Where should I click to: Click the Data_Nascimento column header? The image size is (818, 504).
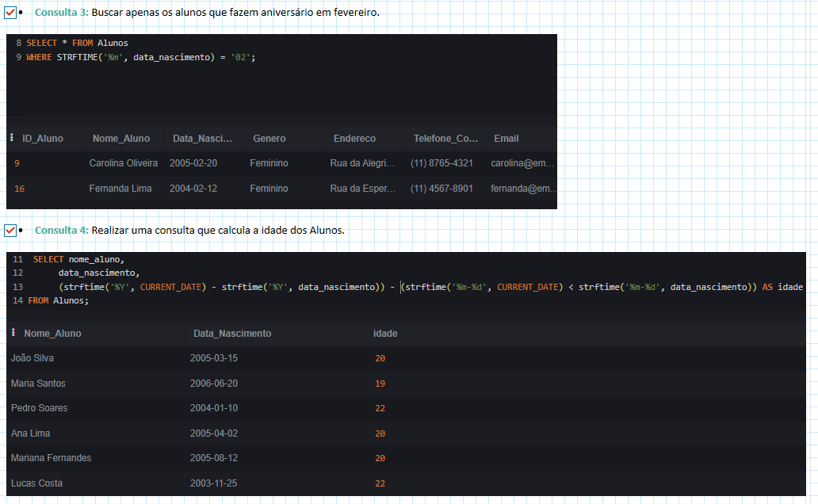232,334
